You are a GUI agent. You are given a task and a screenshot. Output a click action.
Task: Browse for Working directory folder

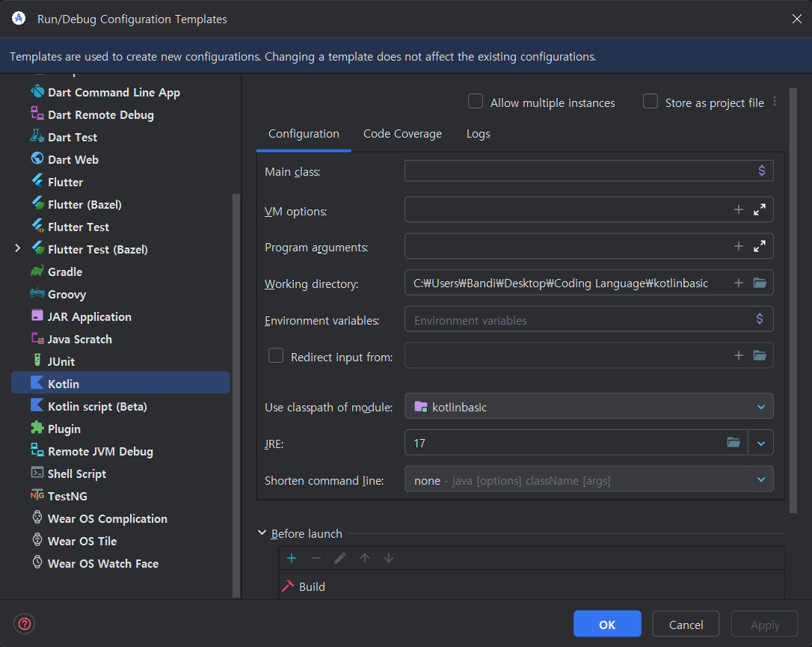[x=760, y=283]
